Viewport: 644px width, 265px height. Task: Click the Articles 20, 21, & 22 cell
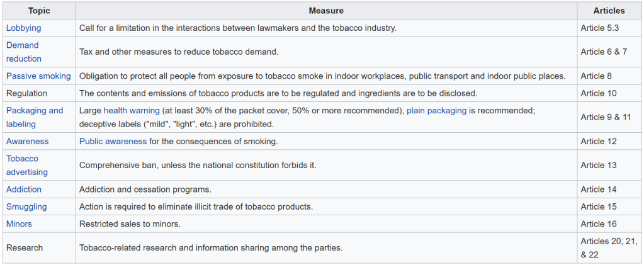point(608,248)
